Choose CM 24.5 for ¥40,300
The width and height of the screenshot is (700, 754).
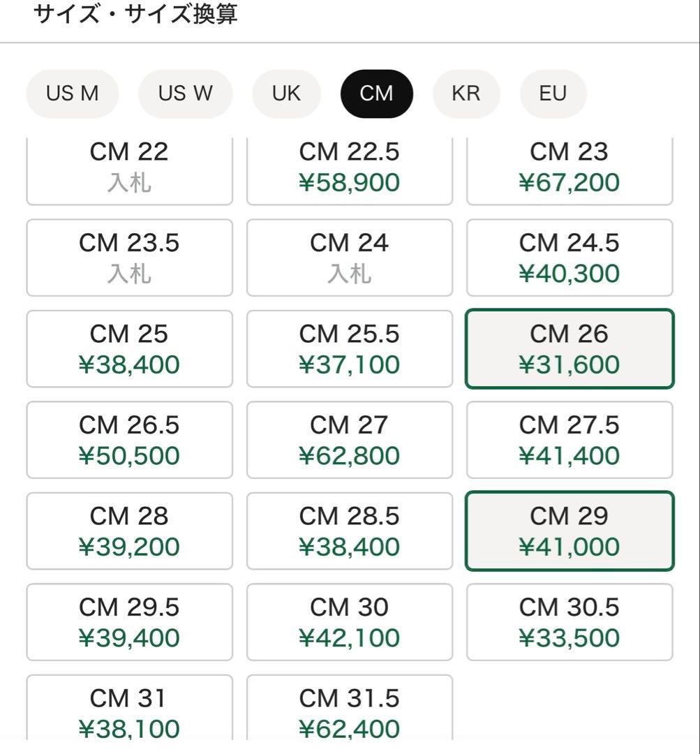click(x=569, y=258)
